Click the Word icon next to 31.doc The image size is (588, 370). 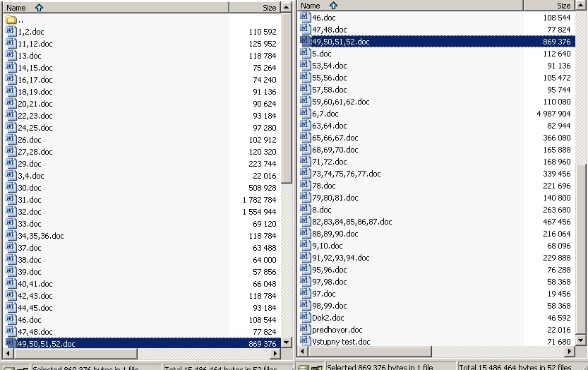[11, 200]
